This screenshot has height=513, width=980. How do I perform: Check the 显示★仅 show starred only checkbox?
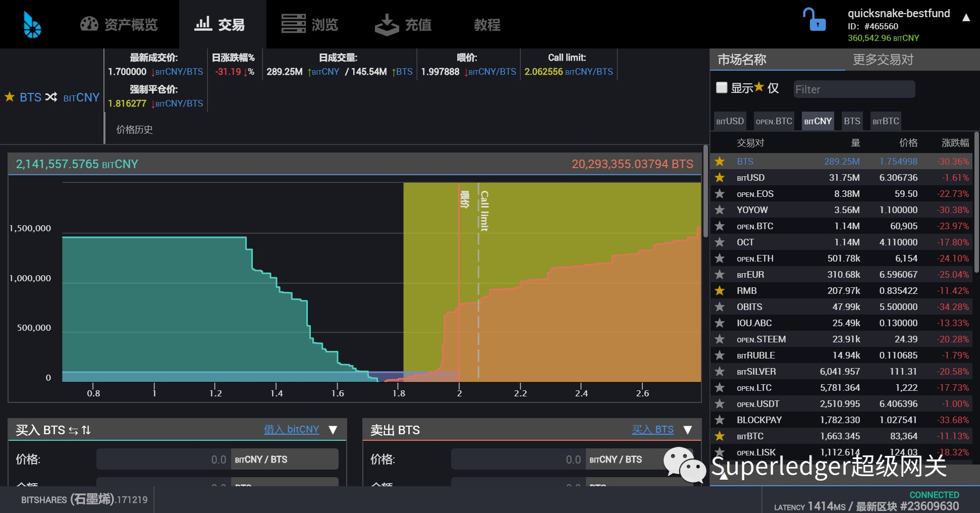(722, 88)
